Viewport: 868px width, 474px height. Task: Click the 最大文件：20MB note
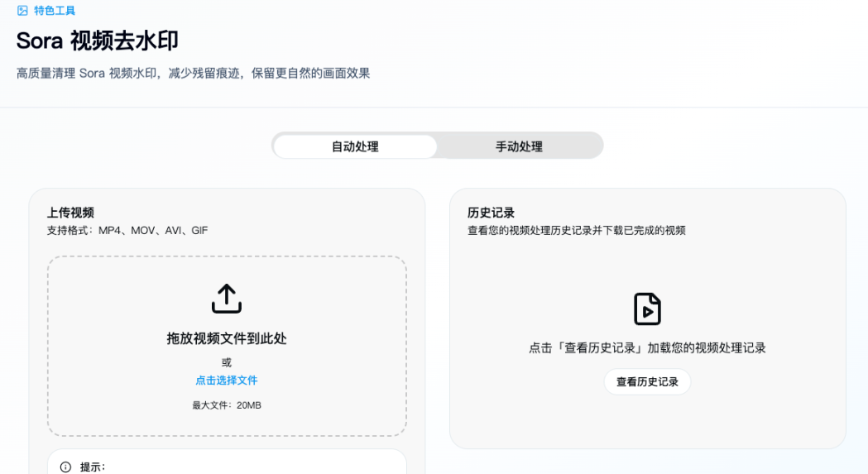[226, 405]
